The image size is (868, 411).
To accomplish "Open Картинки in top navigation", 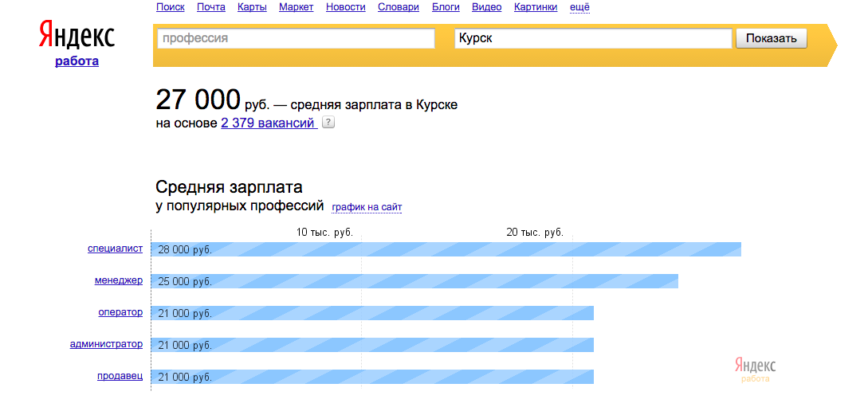I will [536, 7].
